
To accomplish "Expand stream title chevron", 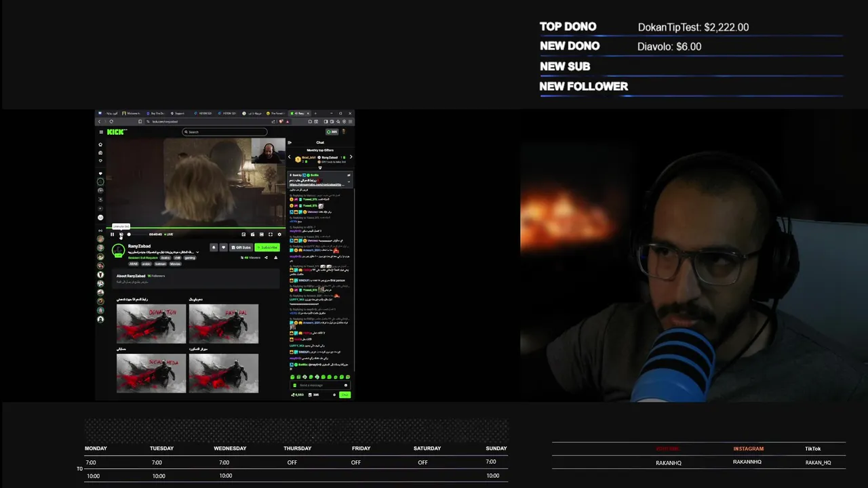I will (x=197, y=252).
